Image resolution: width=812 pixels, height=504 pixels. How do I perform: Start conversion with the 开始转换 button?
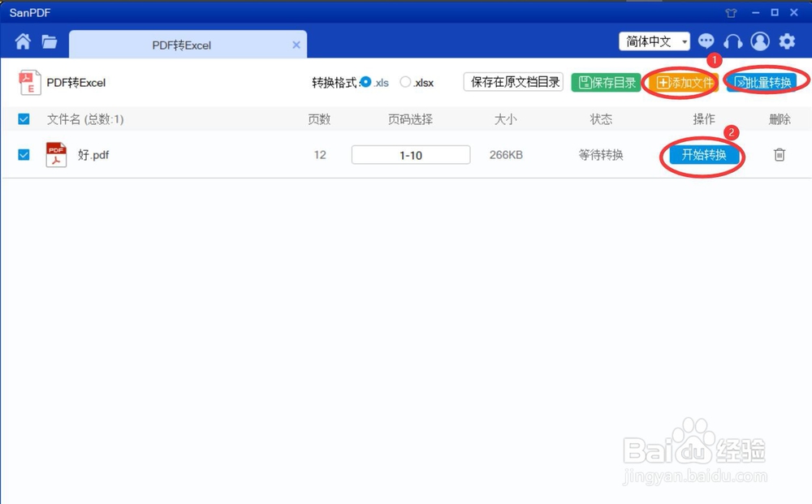click(x=702, y=154)
